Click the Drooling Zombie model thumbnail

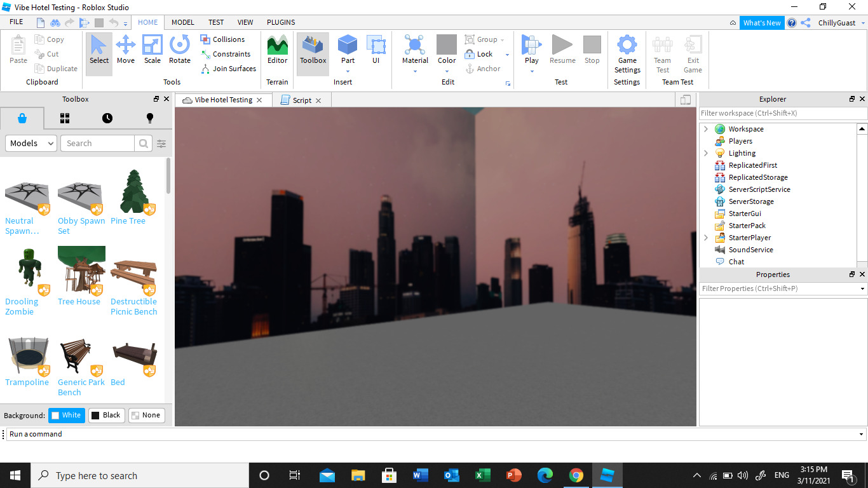click(x=29, y=270)
